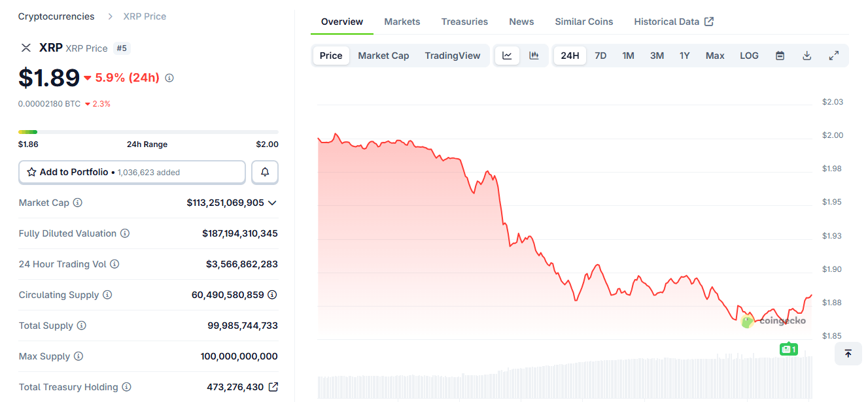Screen dimensions: 868x402
Task: Switch the chart to 7D timeframe
Action: [x=600, y=56]
